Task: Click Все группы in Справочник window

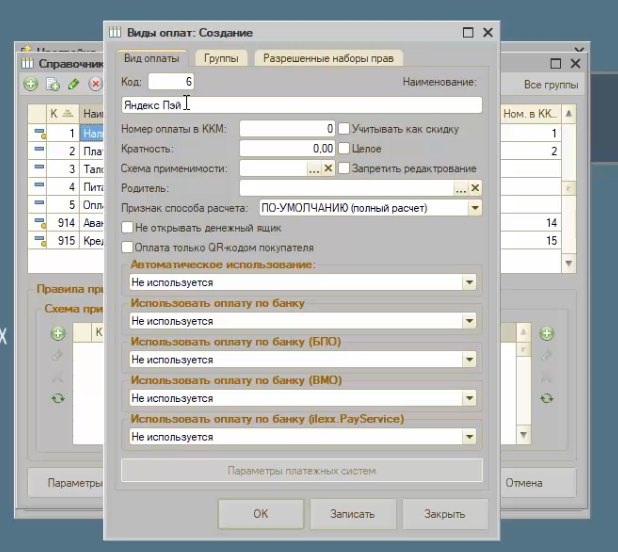Action: (x=551, y=85)
